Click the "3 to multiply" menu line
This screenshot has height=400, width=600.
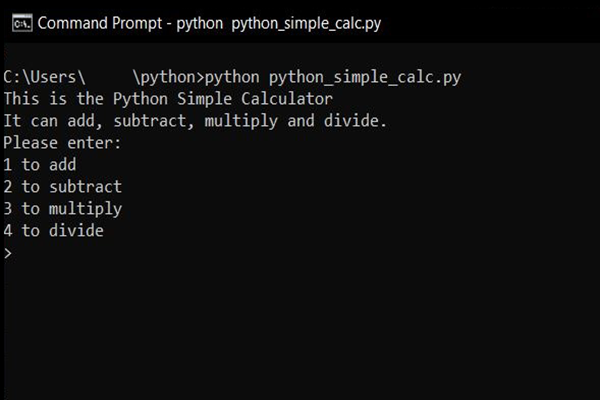[x=63, y=209]
